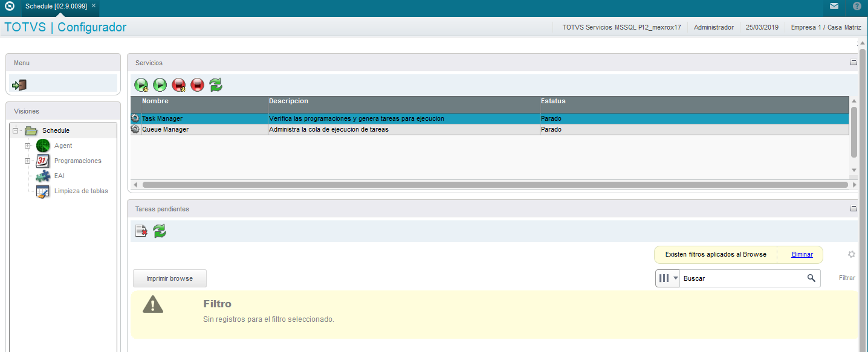Click the Servicios horizontal scrollbar right arrow
Screen dimensions: 868x352
[853, 184]
